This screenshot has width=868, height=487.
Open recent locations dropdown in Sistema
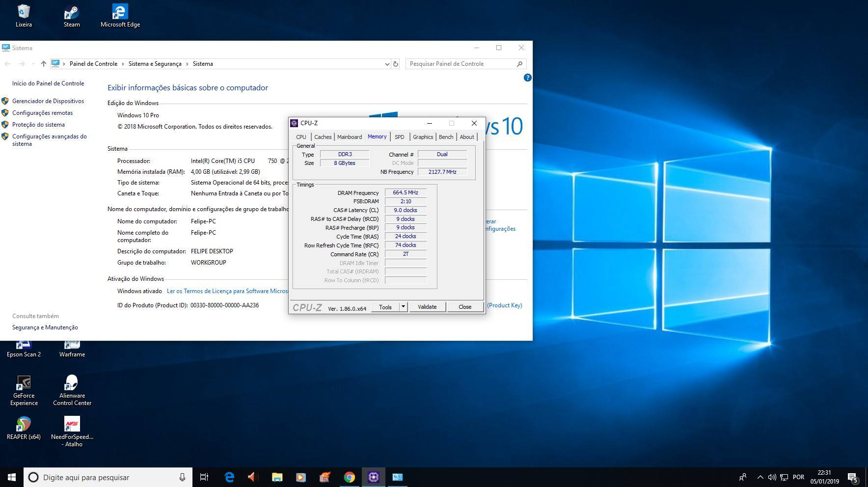(33, 64)
